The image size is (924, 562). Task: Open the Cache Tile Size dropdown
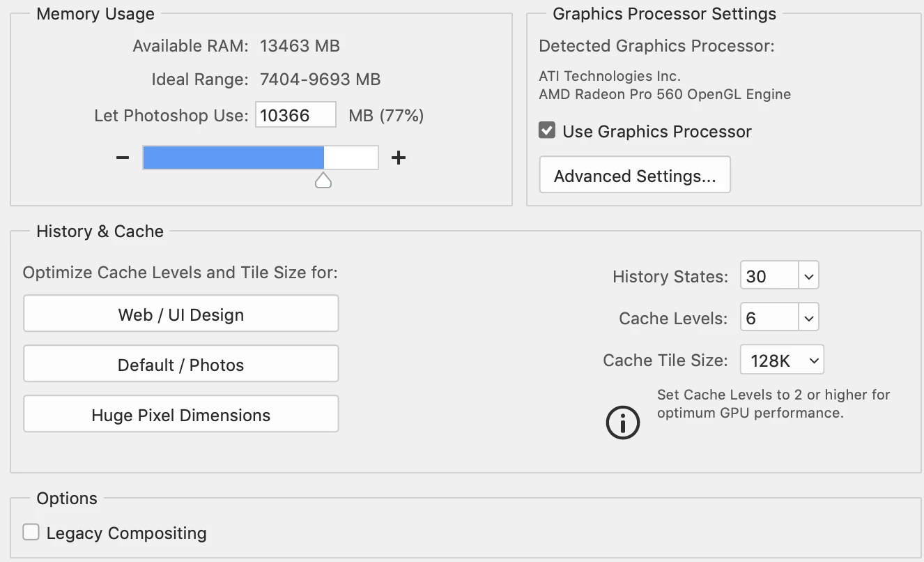coord(782,360)
